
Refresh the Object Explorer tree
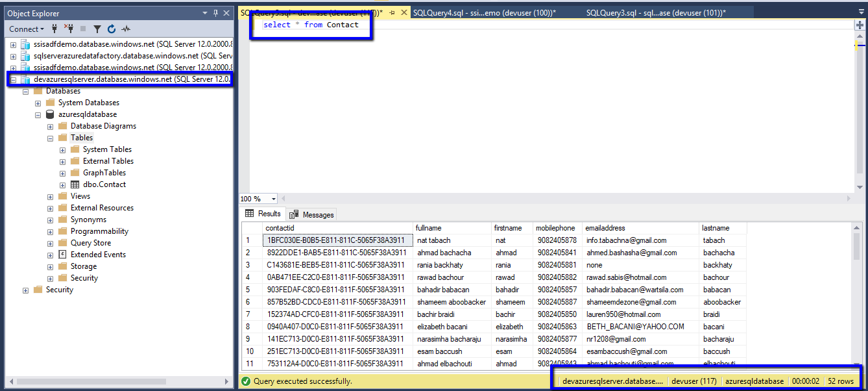coord(111,29)
